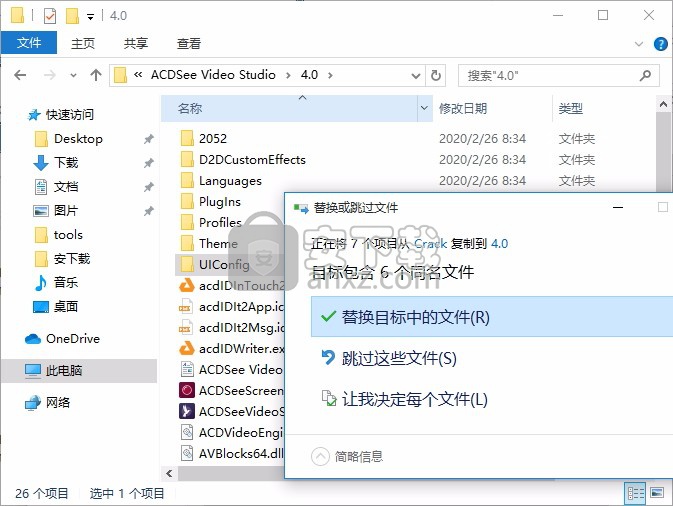Select 此电脑 in the navigation pane
Image resolution: width=673 pixels, height=506 pixels.
(79, 371)
